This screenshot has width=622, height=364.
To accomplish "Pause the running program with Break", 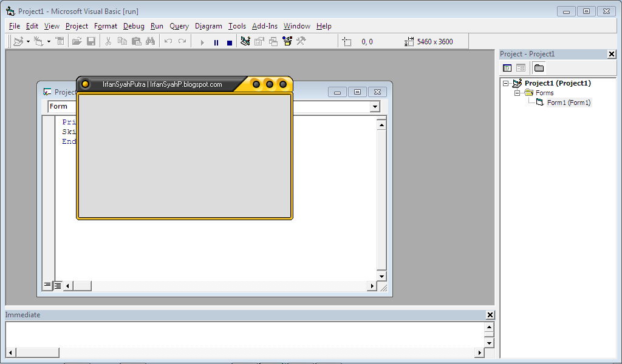I will (216, 41).
